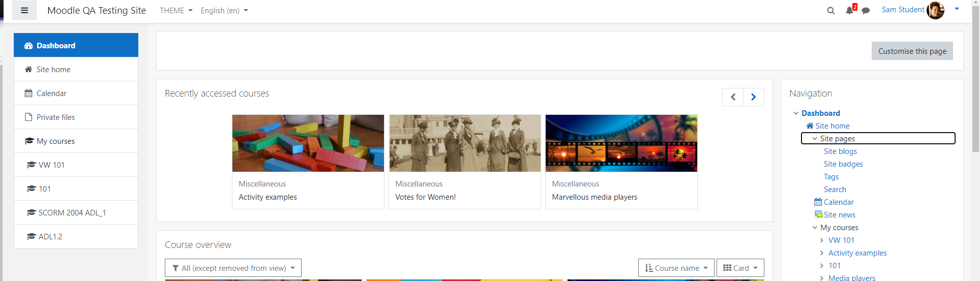Open SCORM 2004 ADL_1 in sidebar
The height and width of the screenshot is (281, 980).
coord(76,212)
